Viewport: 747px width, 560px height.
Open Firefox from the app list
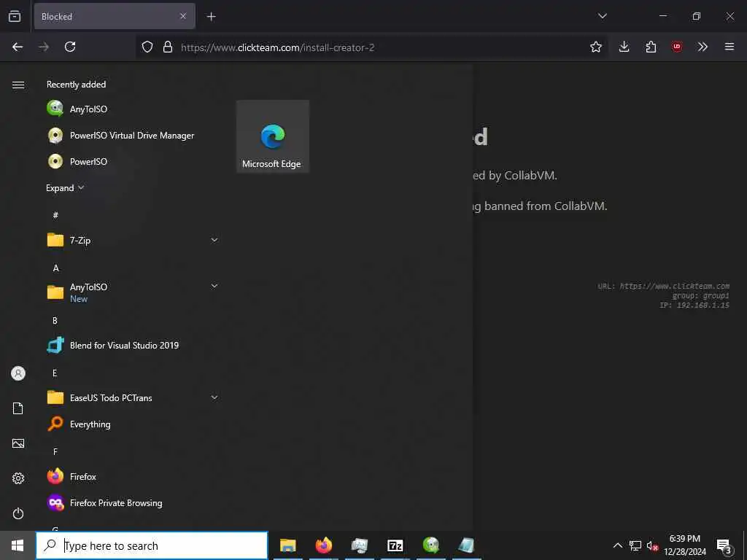coord(133,476)
